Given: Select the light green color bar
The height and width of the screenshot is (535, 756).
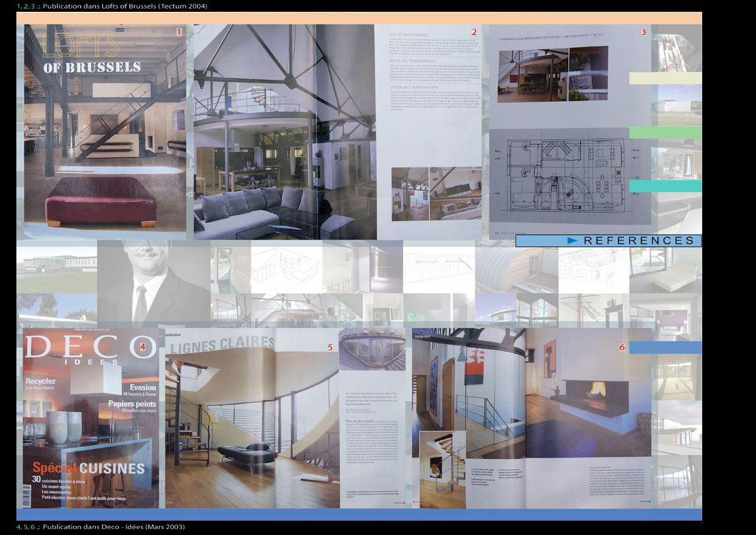Looking at the screenshot, I should point(665,132).
